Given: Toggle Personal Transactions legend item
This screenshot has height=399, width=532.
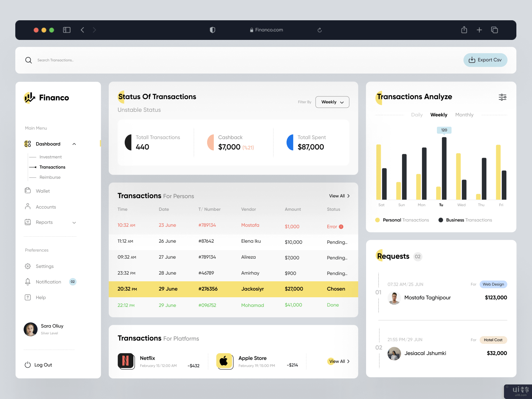Looking at the screenshot, I should pyautogui.click(x=402, y=220).
